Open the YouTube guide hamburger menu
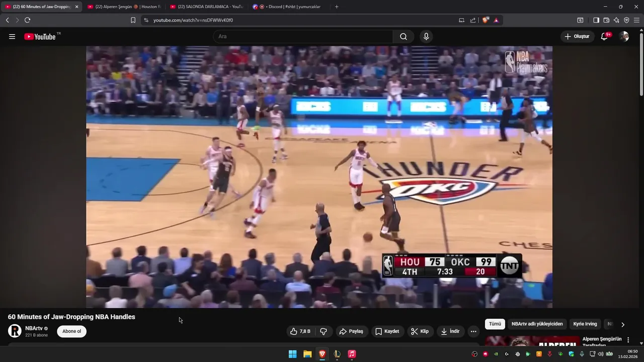Viewport: 644px width, 362px height. 12,37
